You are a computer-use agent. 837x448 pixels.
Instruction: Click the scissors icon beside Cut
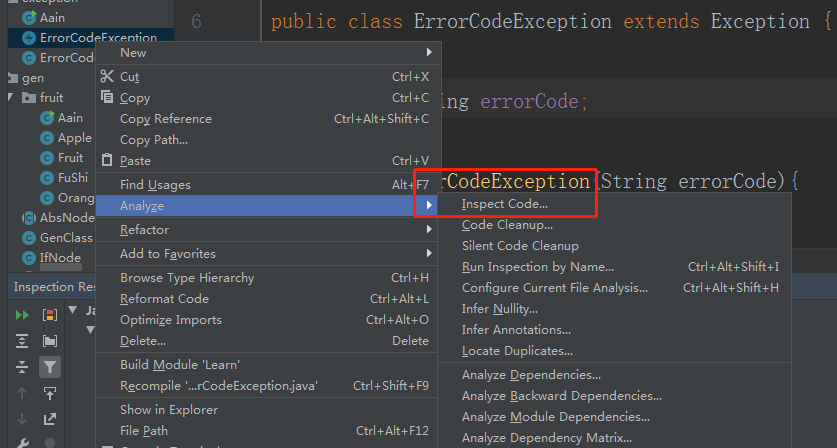point(108,76)
